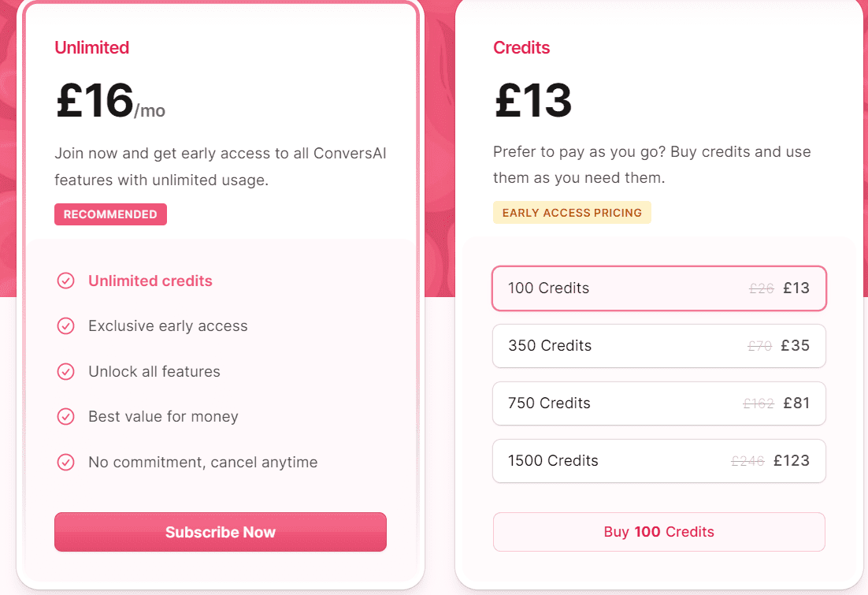868x595 pixels.
Task: Click the Unlimited plan heading
Action: point(92,47)
